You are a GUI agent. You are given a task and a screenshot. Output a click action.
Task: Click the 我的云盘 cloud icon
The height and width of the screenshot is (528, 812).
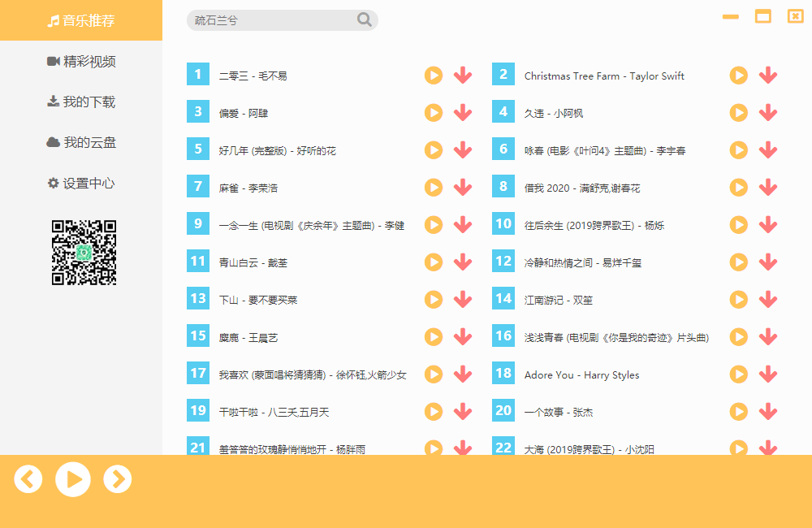click(x=52, y=142)
